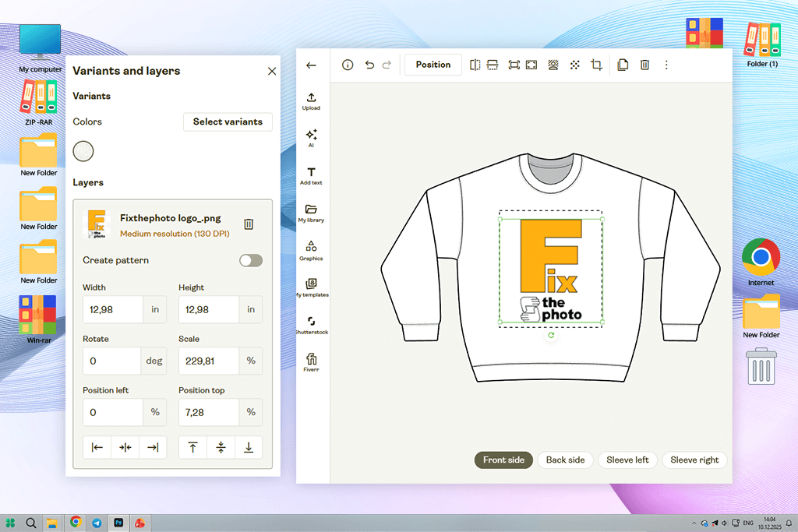Fit the design to print area

[514, 65]
